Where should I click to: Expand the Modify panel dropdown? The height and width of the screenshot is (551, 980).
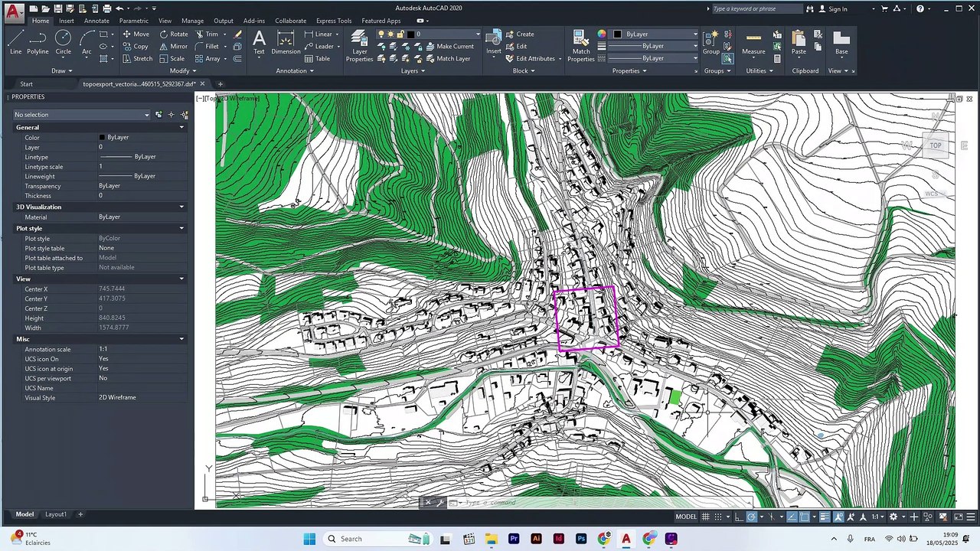coord(184,71)
